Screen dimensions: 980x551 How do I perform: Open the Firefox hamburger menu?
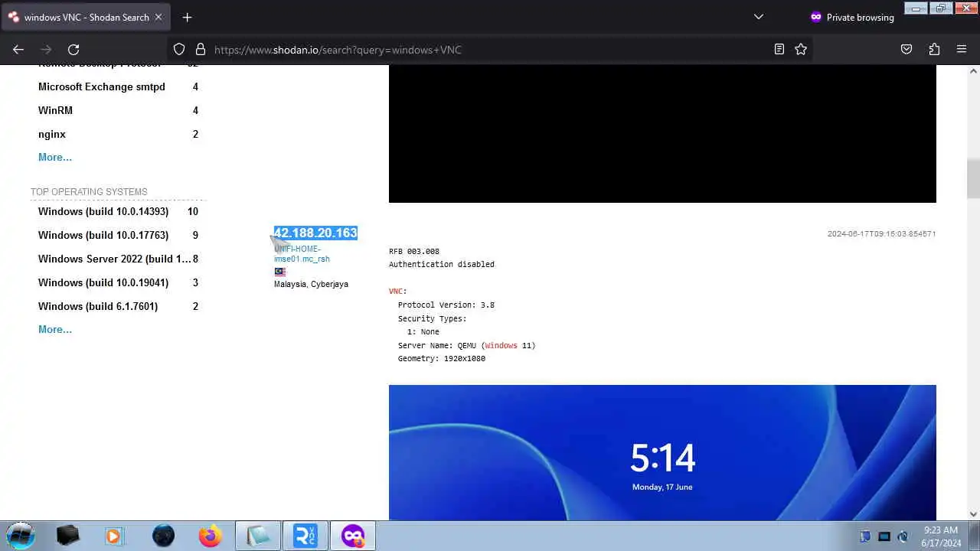click(x=962, y=49)
